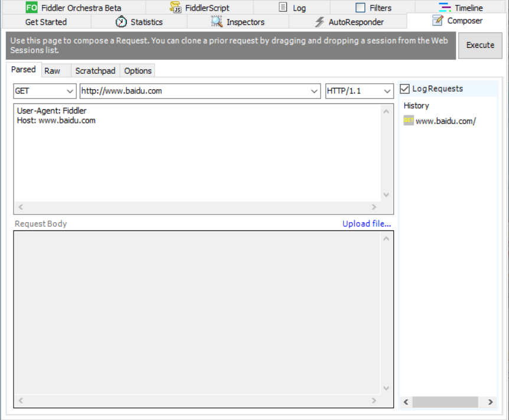
Task: Click the headers box scroll up arrow
Action: click(x=386, y=112)
